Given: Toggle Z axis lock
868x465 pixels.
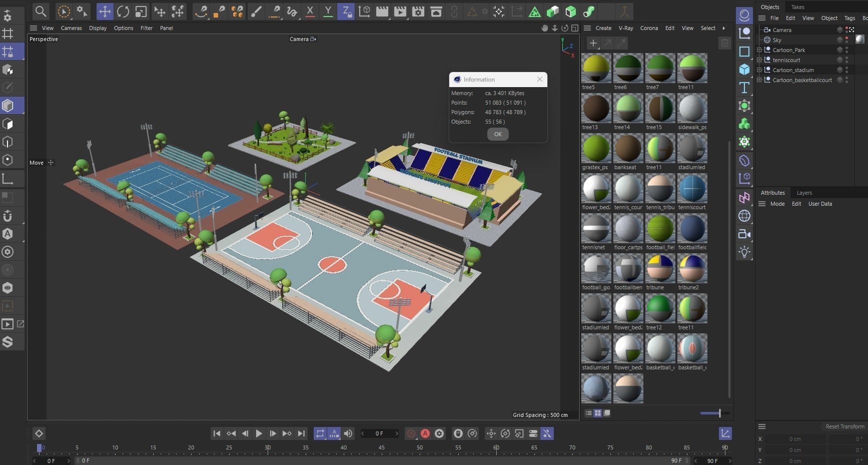Looking at the screenshot, I should point(346,11).
